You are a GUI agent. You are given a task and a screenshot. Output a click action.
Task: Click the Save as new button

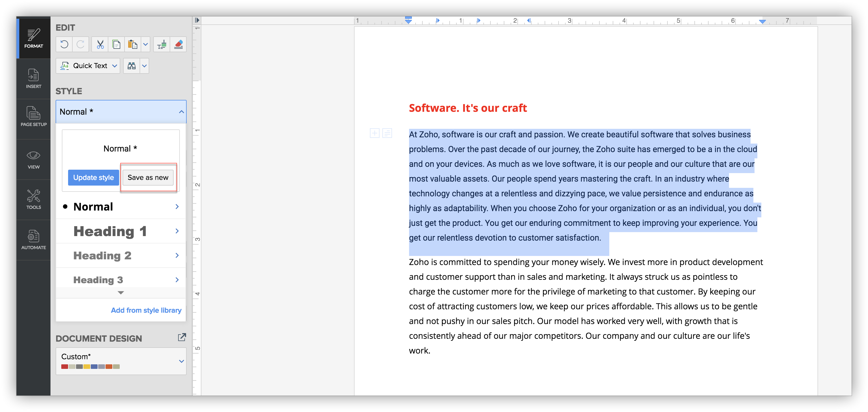pos(148,178)
